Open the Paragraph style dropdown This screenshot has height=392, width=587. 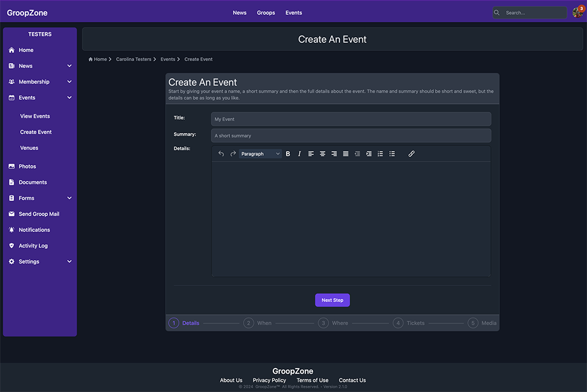pos(260,154)
